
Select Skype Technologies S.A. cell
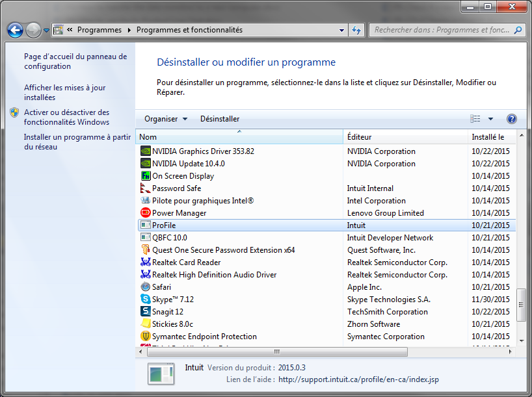click(389, 300)
